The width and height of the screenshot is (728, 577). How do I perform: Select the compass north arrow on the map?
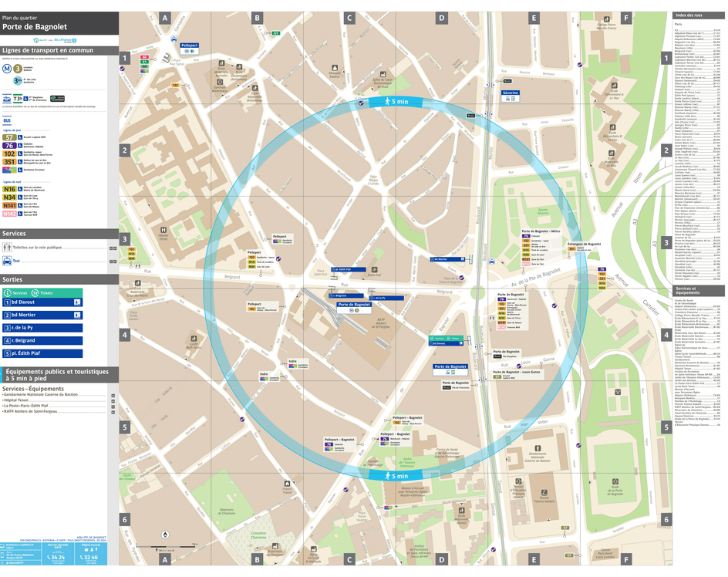[165, 535]
